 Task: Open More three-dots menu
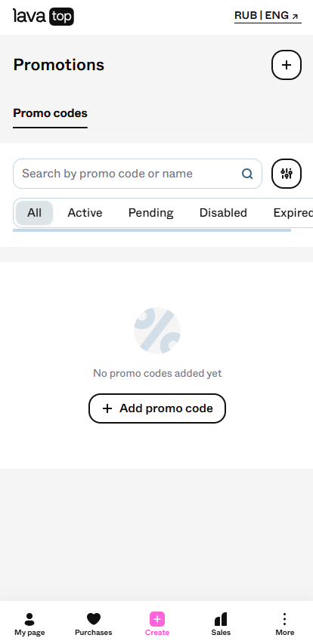click(284, 619)
